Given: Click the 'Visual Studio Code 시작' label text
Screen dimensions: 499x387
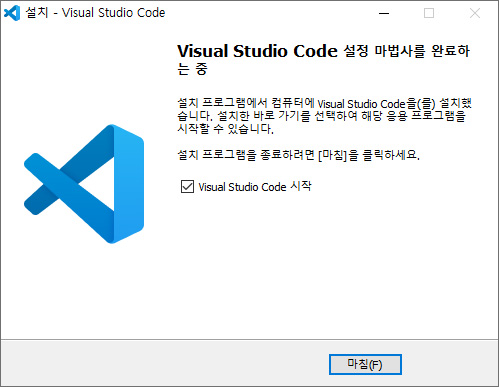Looking at the screenshot, I should pyautogui.click(x=255, y=187).
